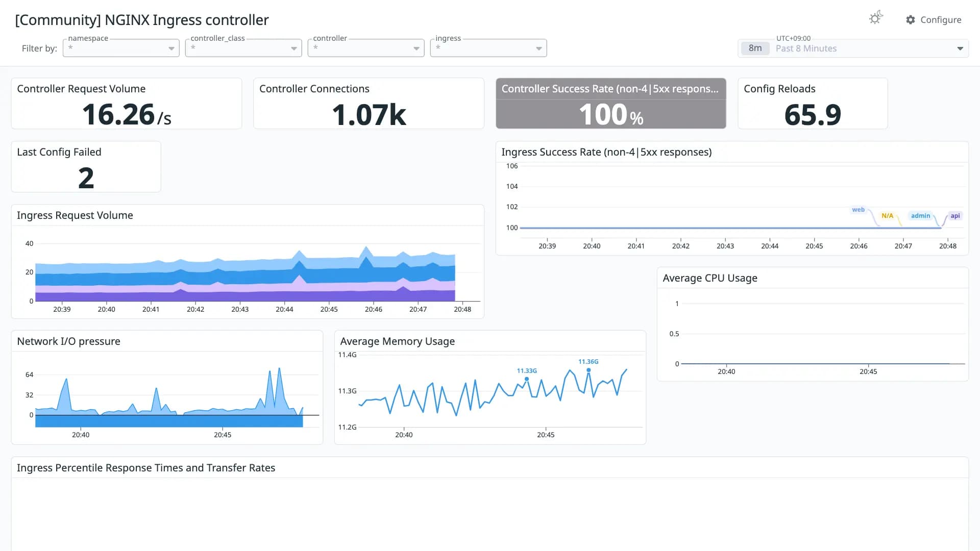980x551 pixels.
Task: Click the Controller Success Rate widget title
Action: (x=610, y=89)
